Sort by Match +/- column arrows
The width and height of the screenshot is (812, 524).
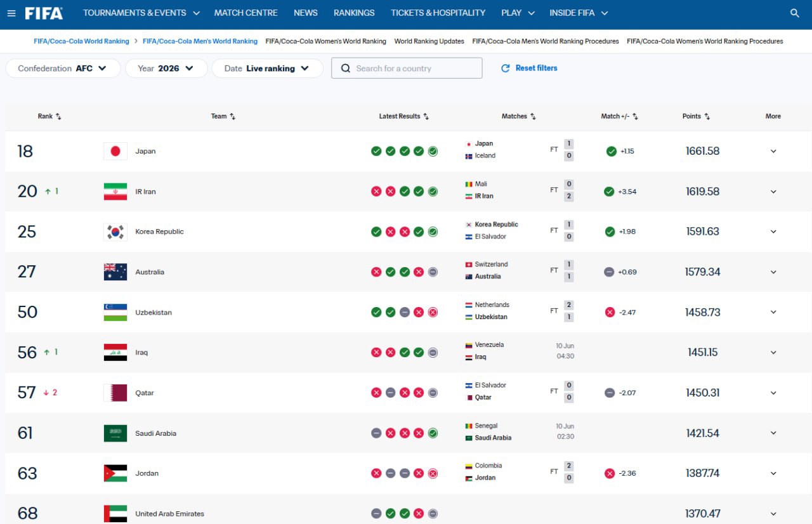[x=635, y=117]
